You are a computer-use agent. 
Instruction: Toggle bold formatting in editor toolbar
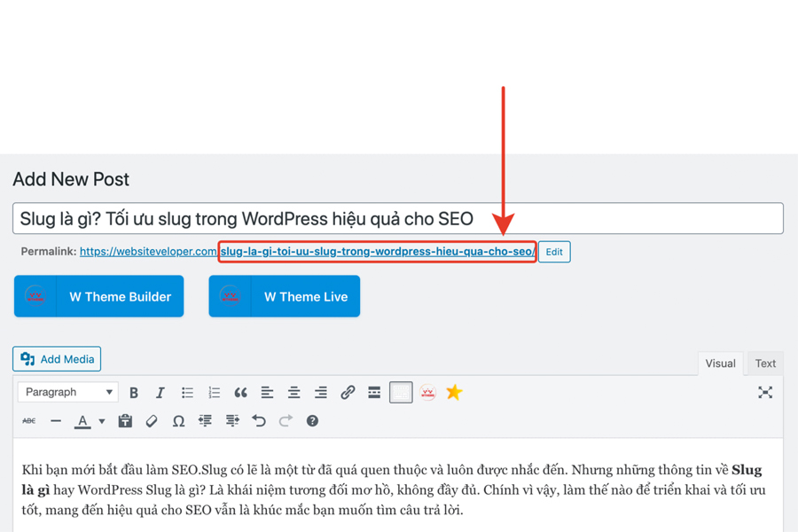click(134, 393)
